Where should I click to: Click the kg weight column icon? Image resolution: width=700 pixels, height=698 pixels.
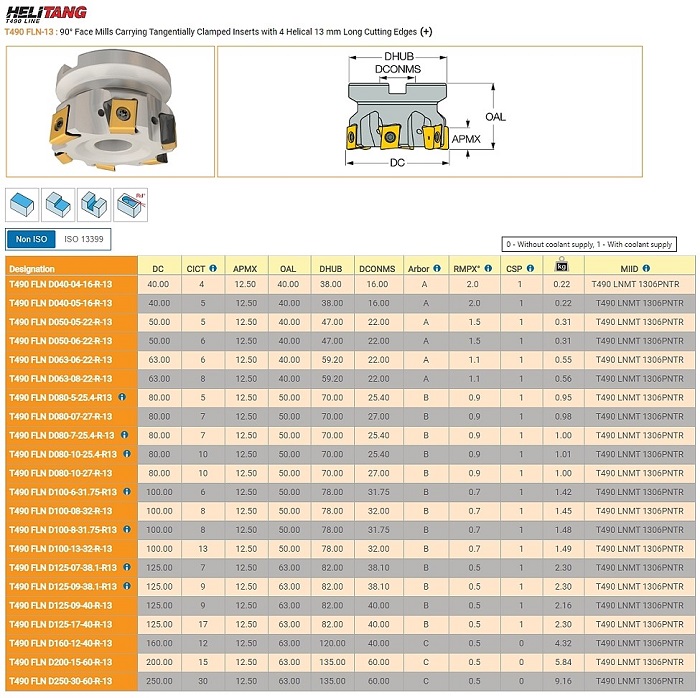point(562,264)
